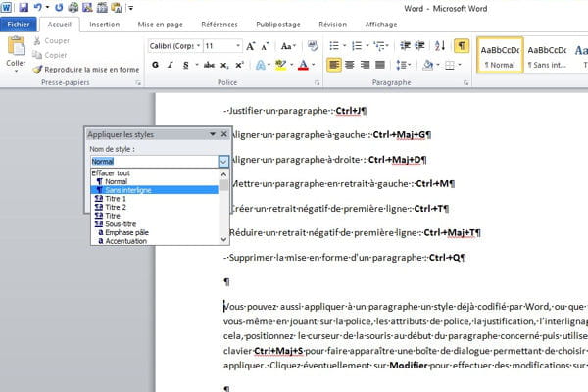Open the Fichier tab
This screenshot has width=588, height=392.
point(19,24)
